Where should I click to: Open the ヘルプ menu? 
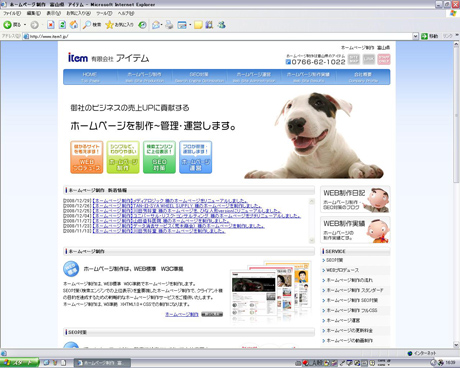[x=126, y=13]
